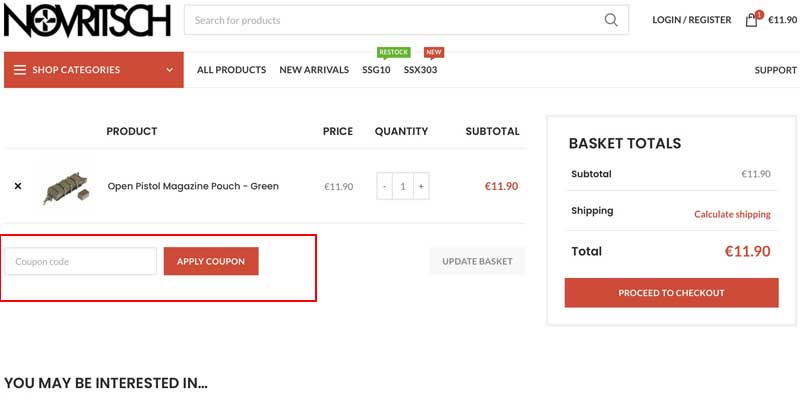Click the Update Basket button

477,261
